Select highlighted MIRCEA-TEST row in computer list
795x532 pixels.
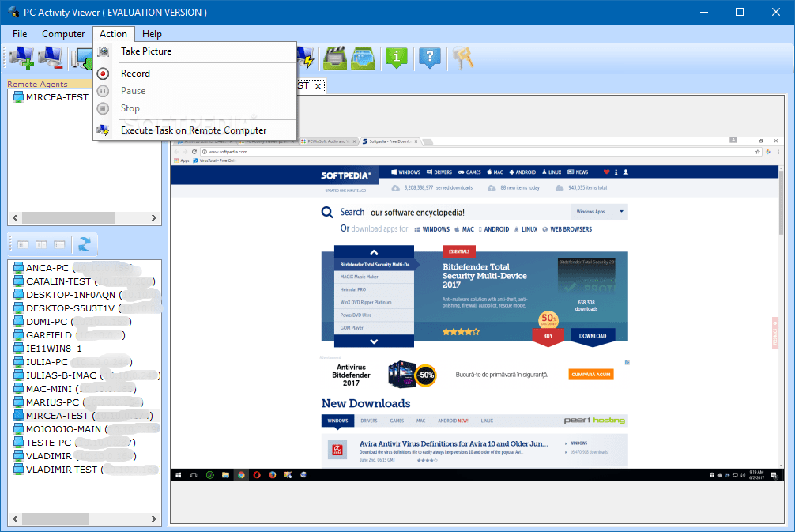click(85, 416)
